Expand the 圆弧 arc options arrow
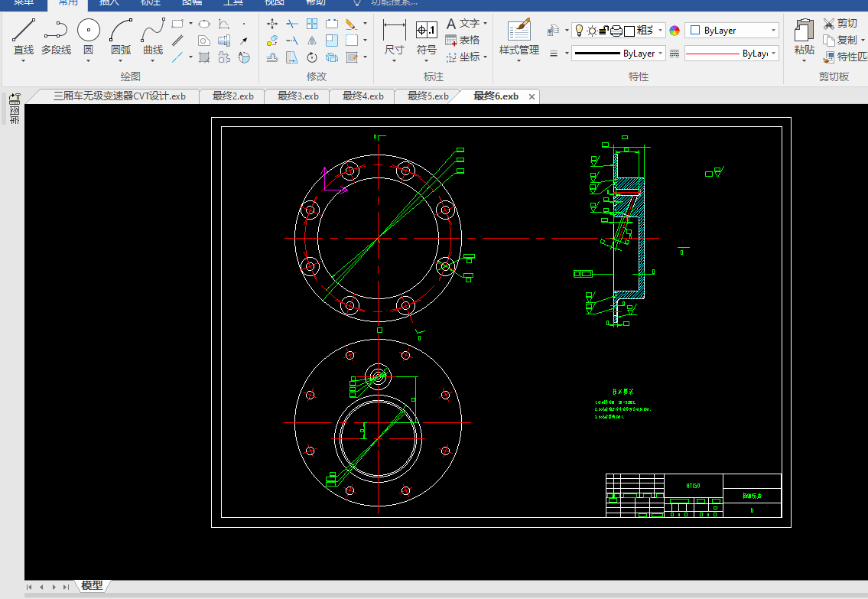Viewport: 868px width, 599px height. tap(121, 60)
